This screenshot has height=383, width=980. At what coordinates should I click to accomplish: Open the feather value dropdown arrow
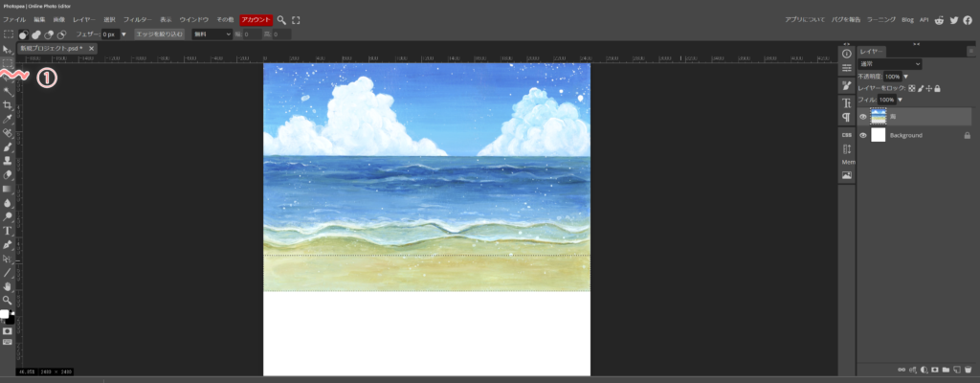(123, 34)
